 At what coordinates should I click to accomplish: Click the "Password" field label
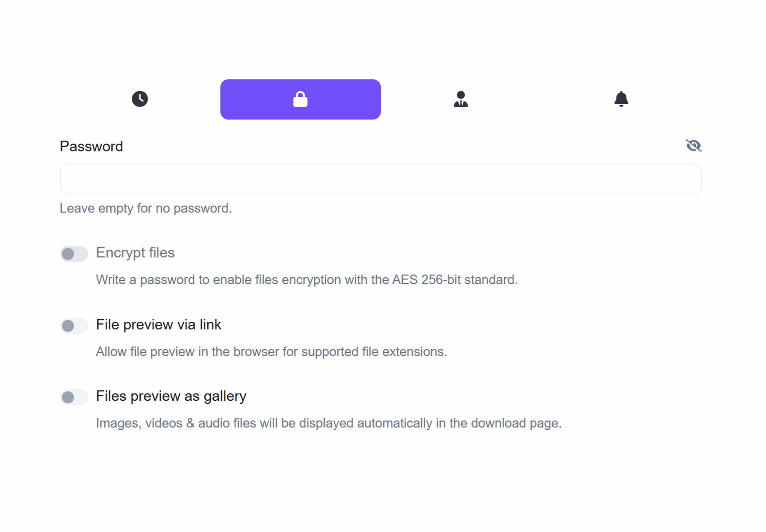pos(91,146)
